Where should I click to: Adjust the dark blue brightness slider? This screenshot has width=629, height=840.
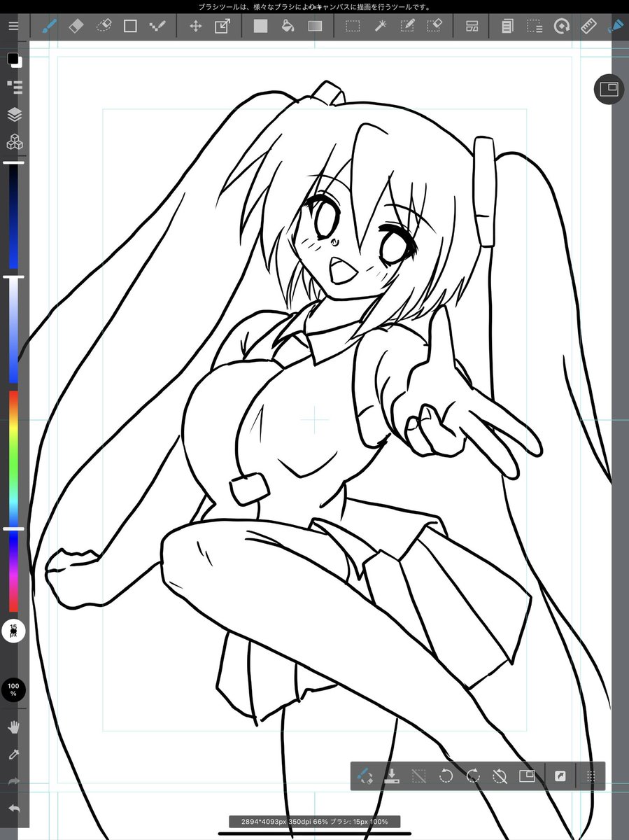tap(13, 216)
